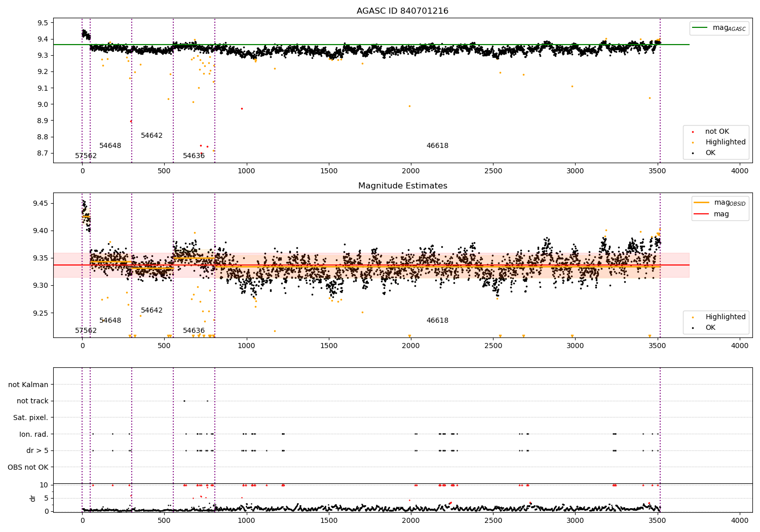The image size is (760, 532).
Task: Click the "9.0" y-axis tick label
Action: (x=43, y=104)
